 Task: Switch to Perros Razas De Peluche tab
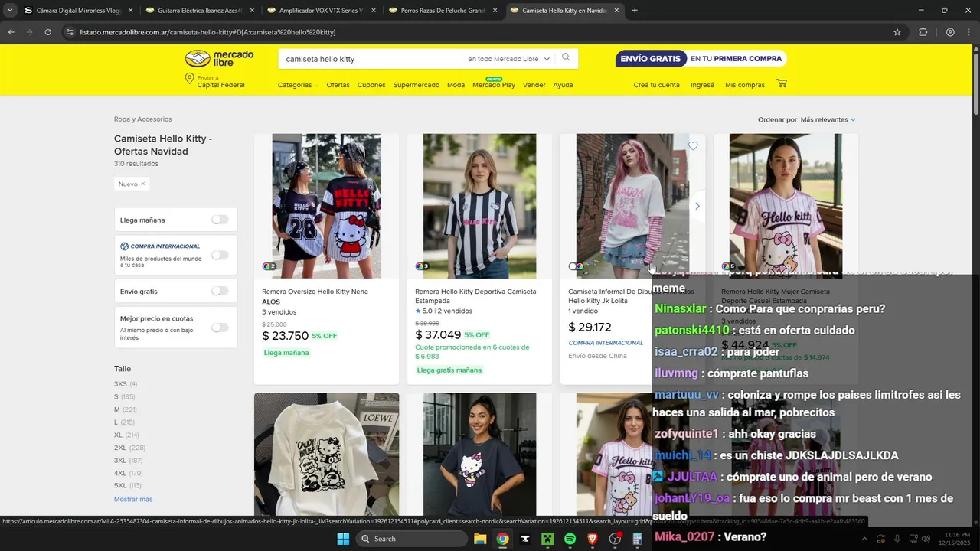442,11
